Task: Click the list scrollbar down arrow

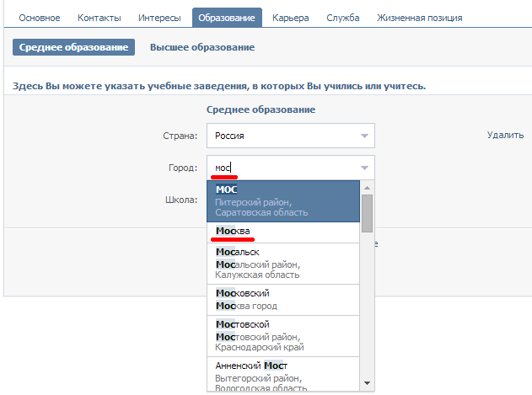Action: click(x=367, y=383)
